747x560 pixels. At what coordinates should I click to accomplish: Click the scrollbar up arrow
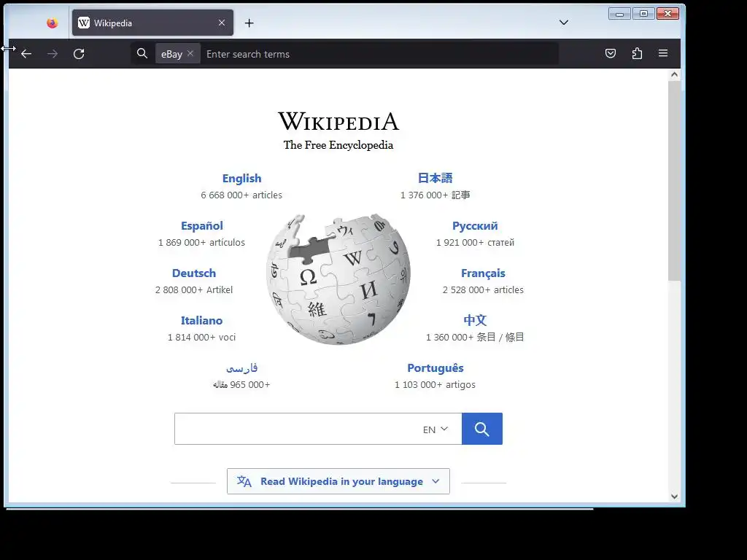(674, 74)
